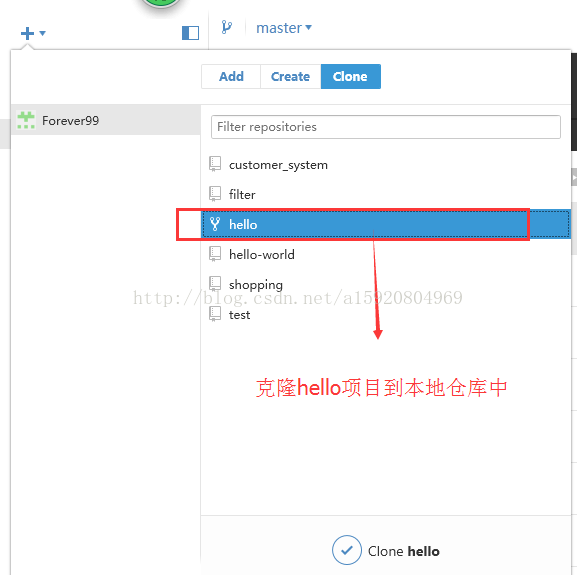Click the checkmark circle for Clone hello
This screenshot has height=575, width=577.
[x=347, y=550]
